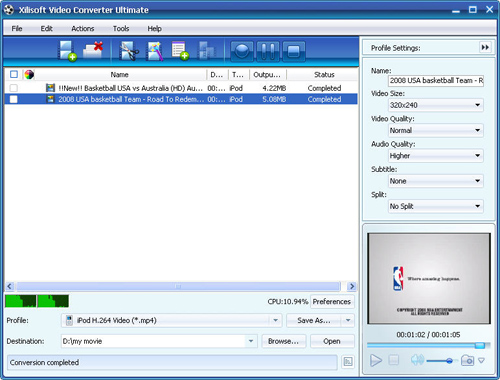
Task: Open the Save As arrow dropdown
Action: point(348,320)
